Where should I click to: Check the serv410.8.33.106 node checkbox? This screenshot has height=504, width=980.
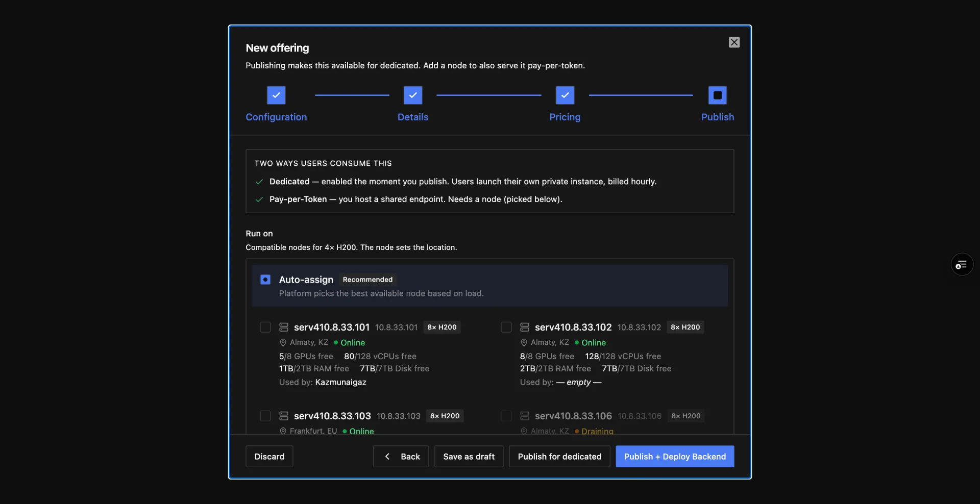tap(506, 416)
